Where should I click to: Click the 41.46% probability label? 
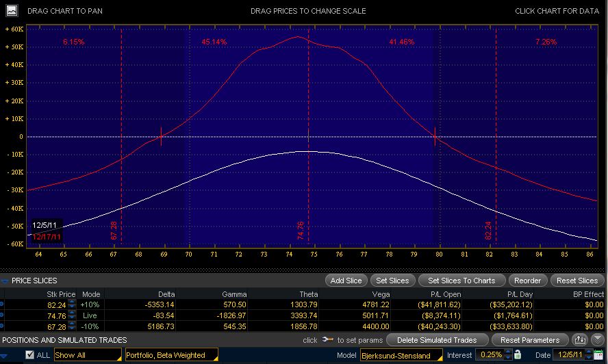(x=402, y=42)
